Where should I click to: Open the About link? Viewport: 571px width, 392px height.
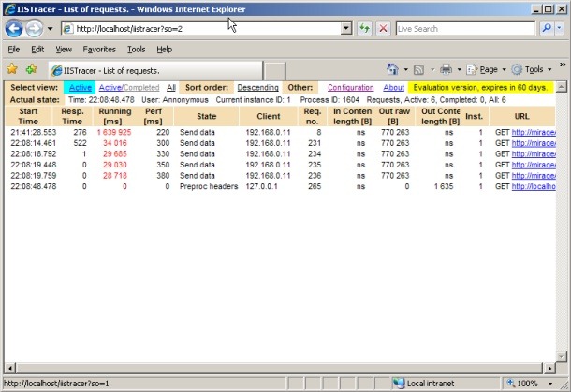(394, 87)
